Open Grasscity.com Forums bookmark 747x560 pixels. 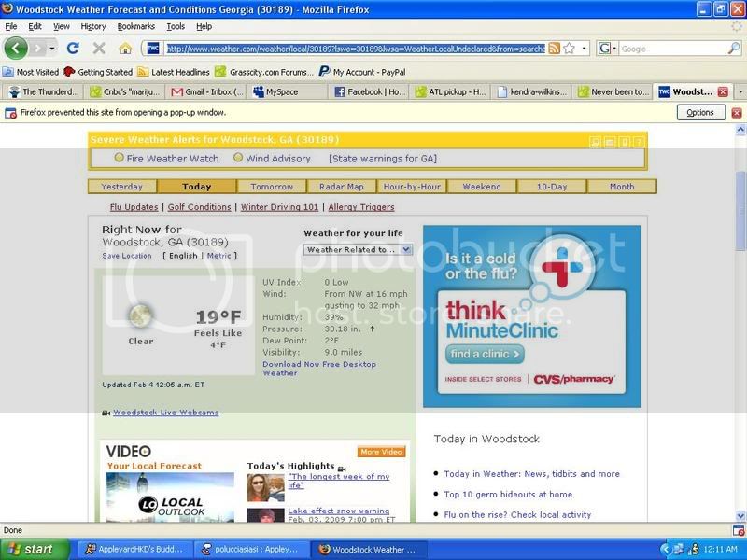(x=264, y=72)
